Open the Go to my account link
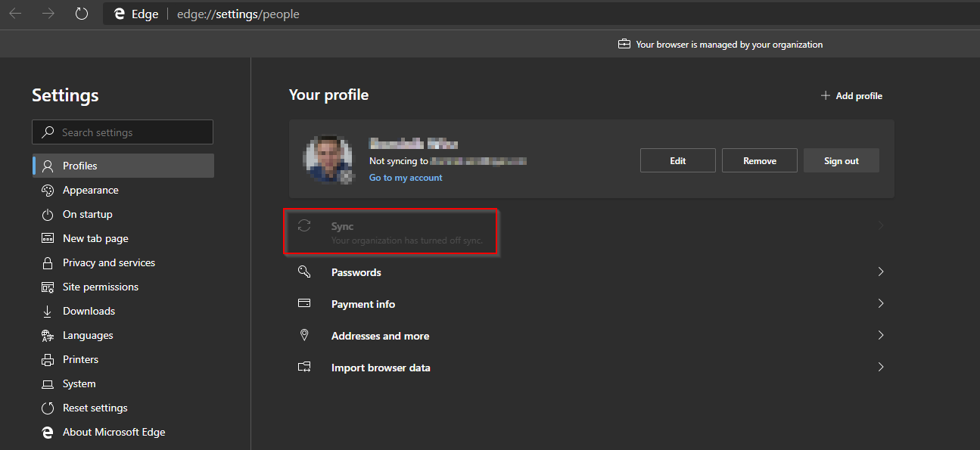Image resolution: width=980 pixels, height=450 pixels. pos(406,177)
